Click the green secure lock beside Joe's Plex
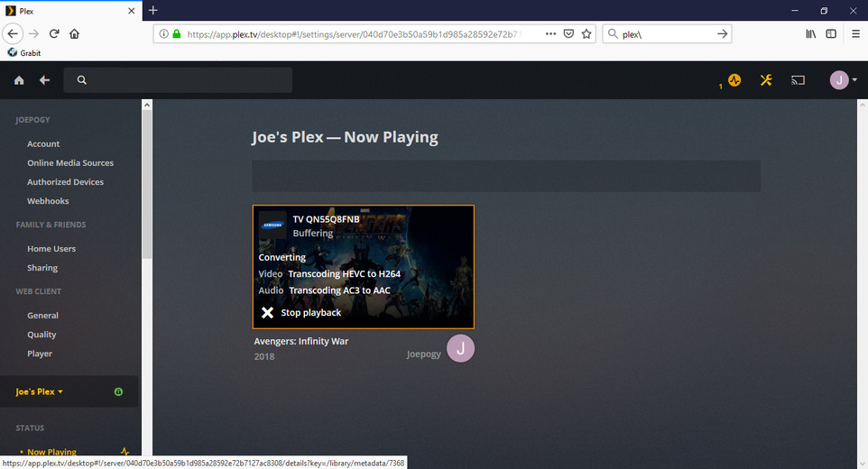 118,391
